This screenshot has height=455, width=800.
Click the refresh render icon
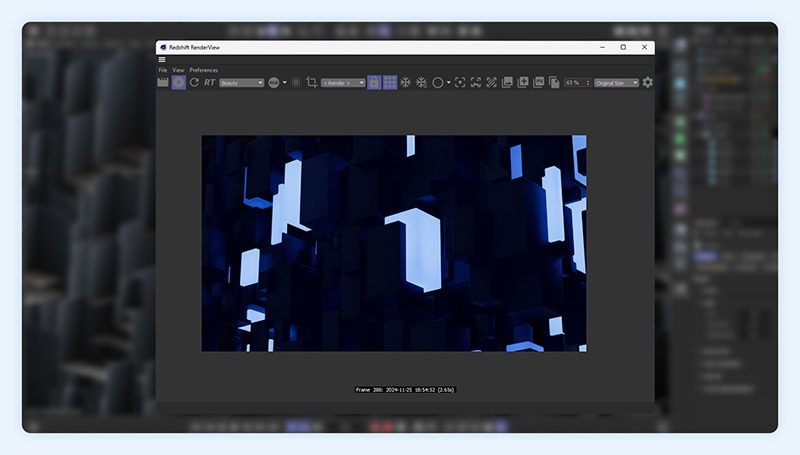(194, 82)
